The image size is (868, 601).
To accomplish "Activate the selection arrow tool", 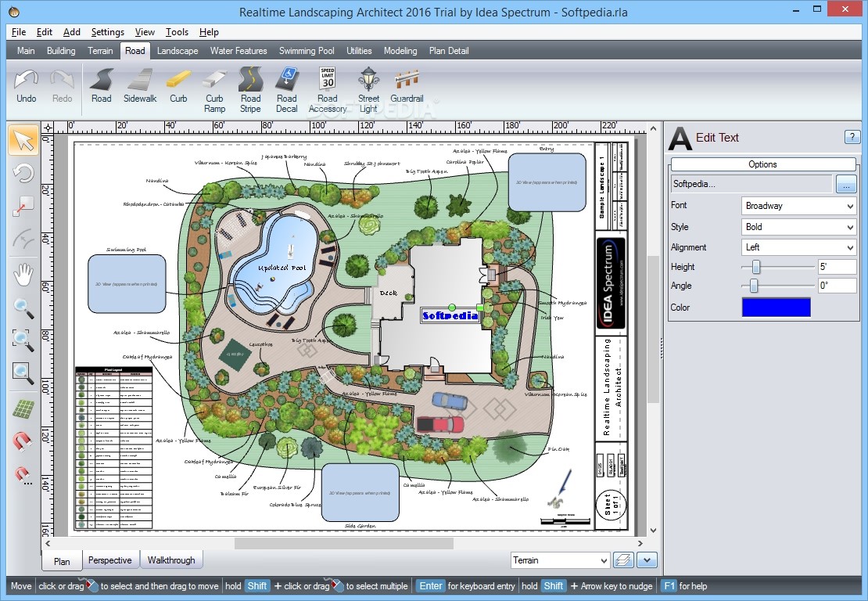I will (23, 139).
